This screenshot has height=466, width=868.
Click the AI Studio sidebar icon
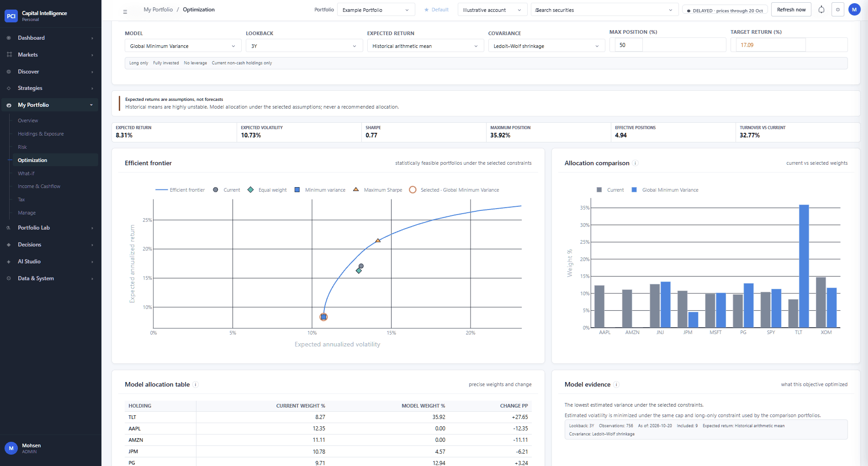pyautogui.click(x=9, y=262)
